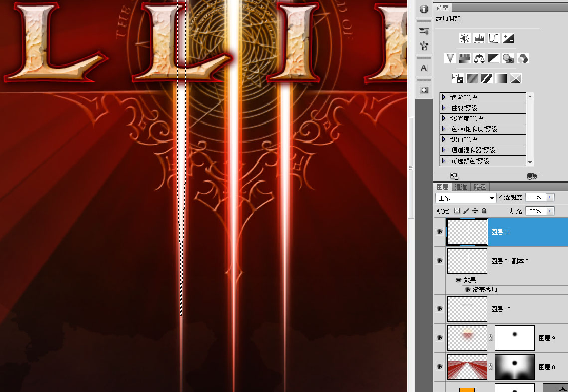The width and height of the screenshot is (568, 392).
Task: Add a Brightness/Contrast adjustment
Action: 464,38
